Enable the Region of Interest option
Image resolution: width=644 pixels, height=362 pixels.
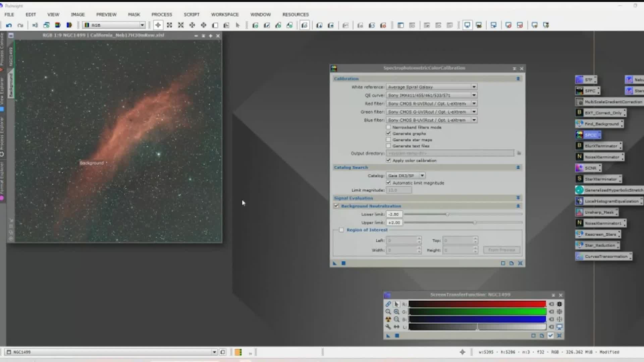point(341,230)
